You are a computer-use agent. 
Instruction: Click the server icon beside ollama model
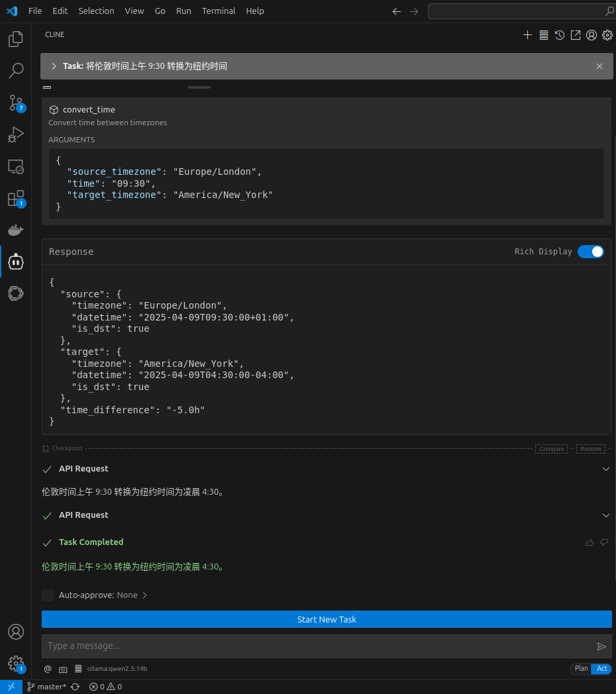point(78,669)
